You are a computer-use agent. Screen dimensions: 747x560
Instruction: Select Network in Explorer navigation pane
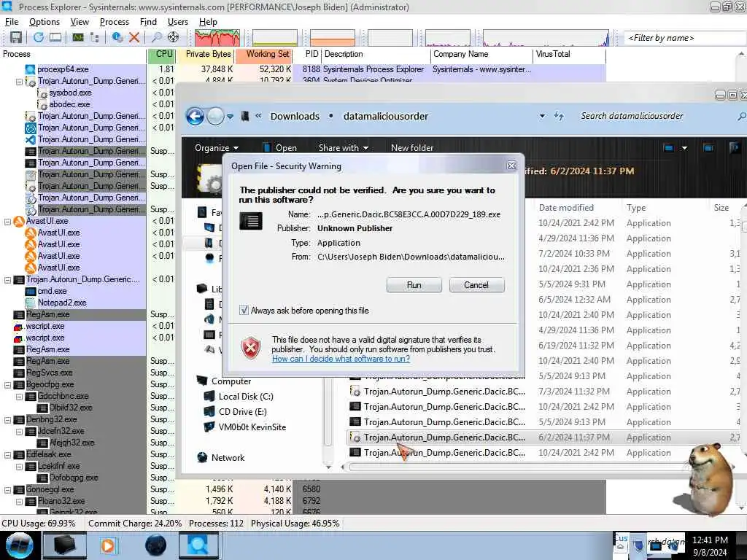tap(221, 458)
